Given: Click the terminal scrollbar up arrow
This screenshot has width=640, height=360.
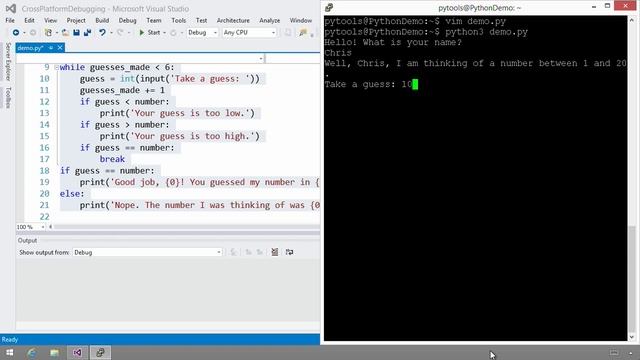Looking at the screenshot, I should [632, 20].
